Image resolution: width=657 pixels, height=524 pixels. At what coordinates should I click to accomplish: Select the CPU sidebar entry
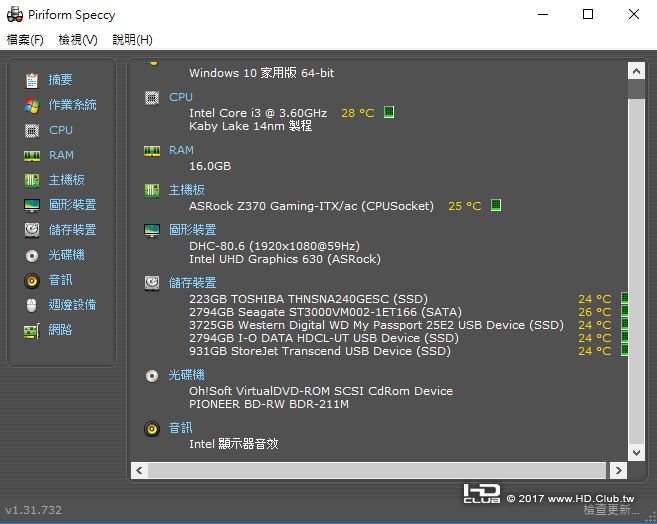(61, 130)
